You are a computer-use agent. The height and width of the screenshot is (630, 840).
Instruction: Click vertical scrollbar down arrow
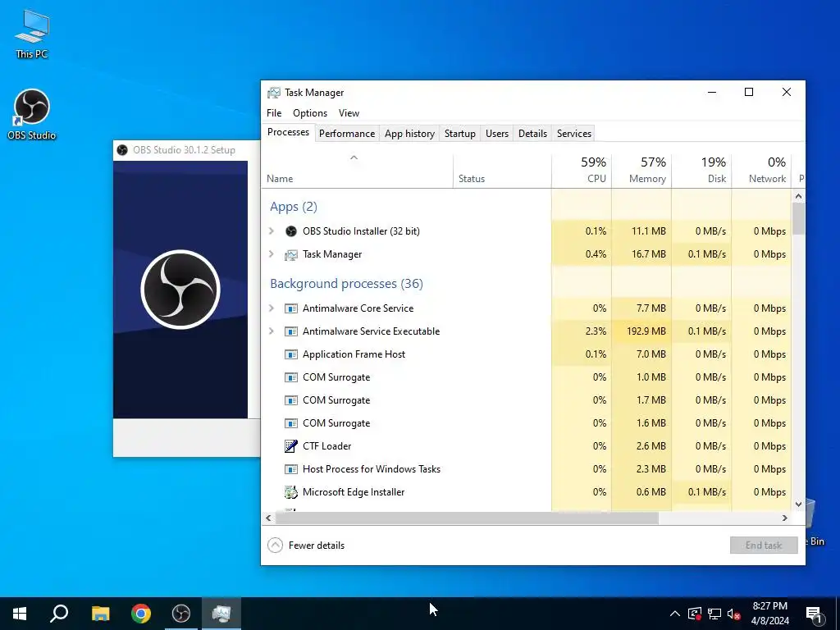click(798, 504)
